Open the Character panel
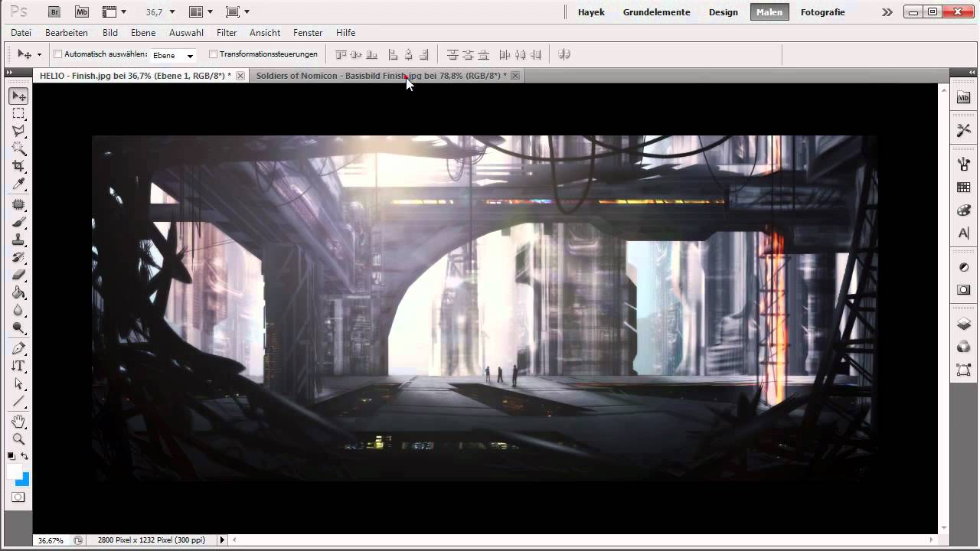The image size is (980, 551). tap(964, 233)
